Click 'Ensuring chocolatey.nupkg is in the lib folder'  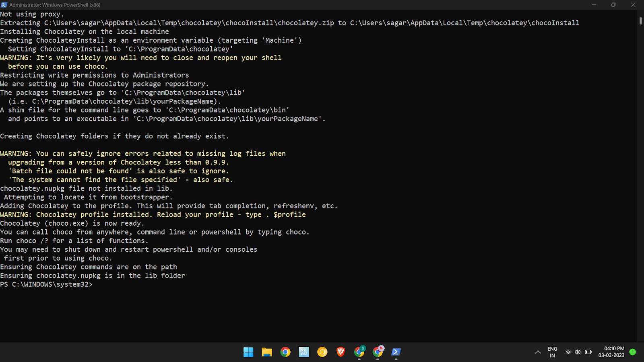pyautogui.click(x=93, y=276)
